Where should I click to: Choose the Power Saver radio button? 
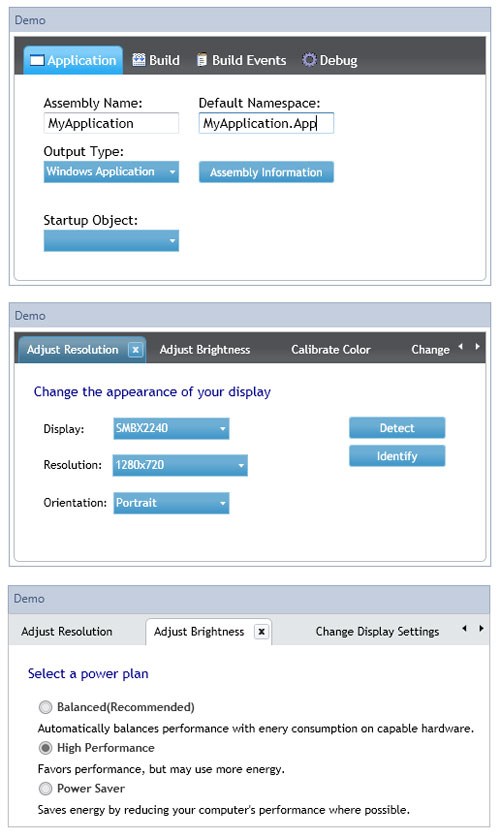[45, 788]
